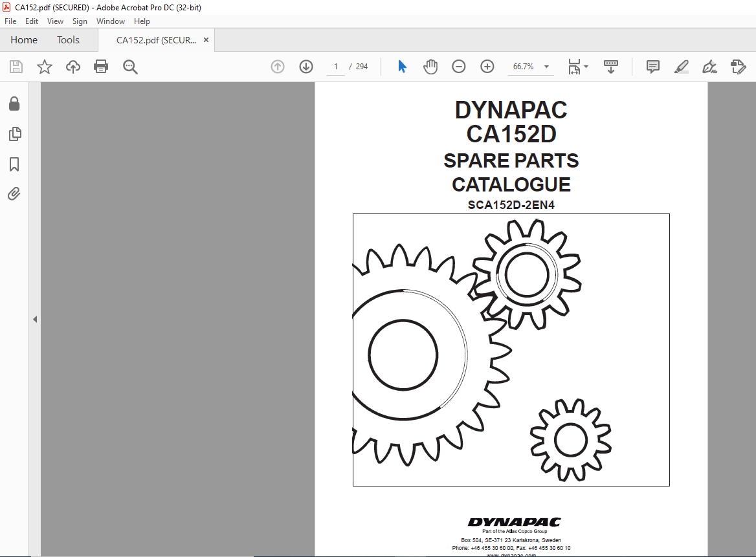
Task: Click the phone and fax number line
Action: point(511,548)
